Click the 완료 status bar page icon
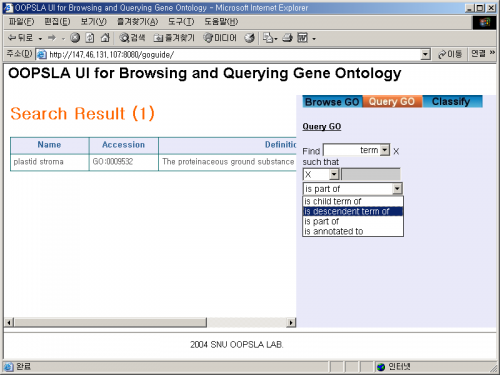This screenshot has height=375, width=500. (9, 367)
